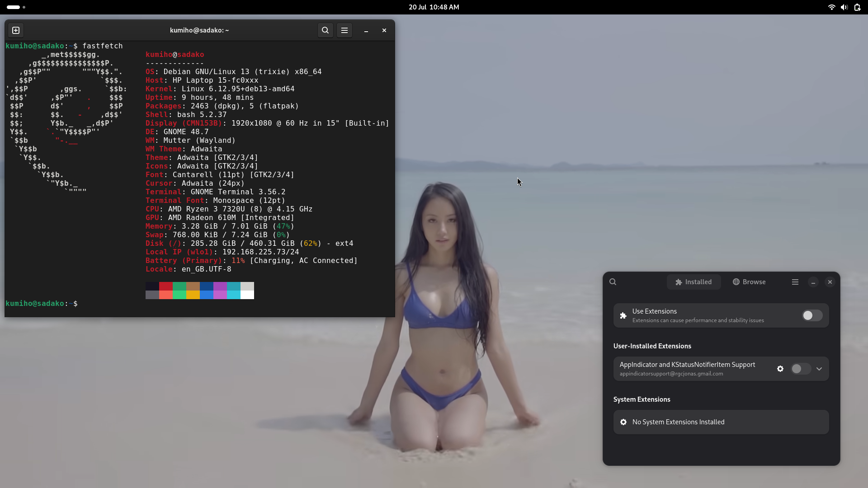Close the Extensions window
The width and height of the screenshot is (868, 488).
[x=830, y=282]
